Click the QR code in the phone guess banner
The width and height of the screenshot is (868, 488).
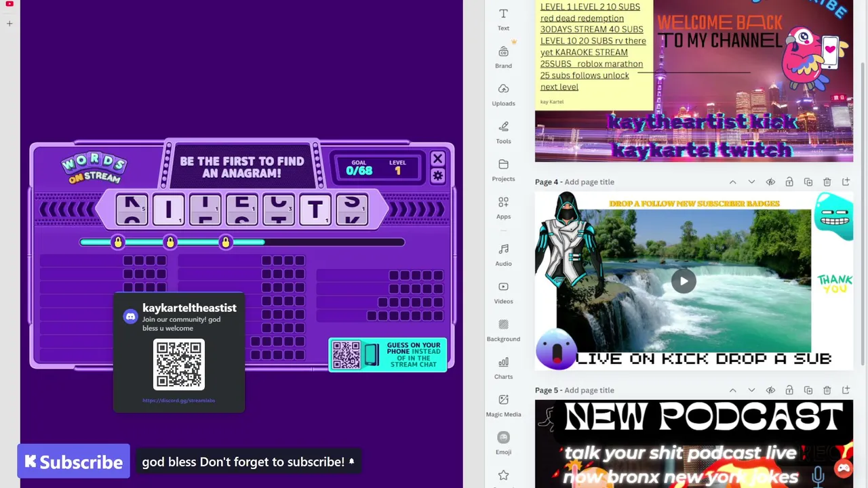coord(346,354)
